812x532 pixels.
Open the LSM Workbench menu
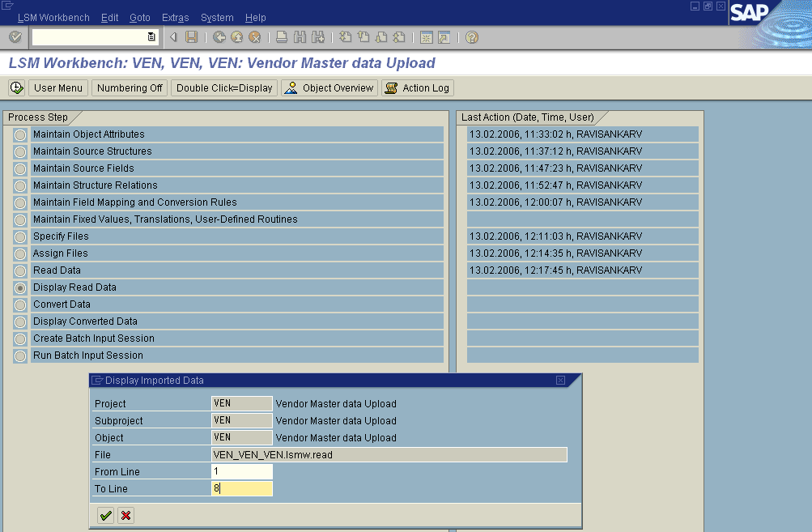click(53, 18)
